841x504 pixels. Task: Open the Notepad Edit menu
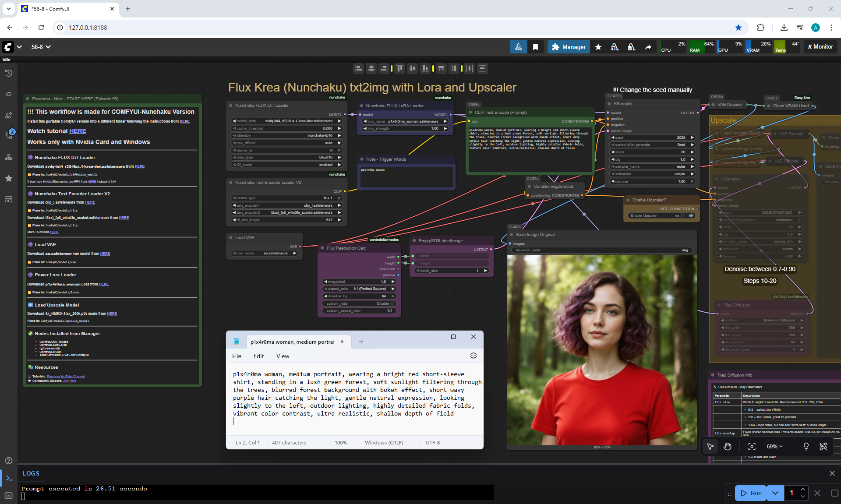pos(258,356)
